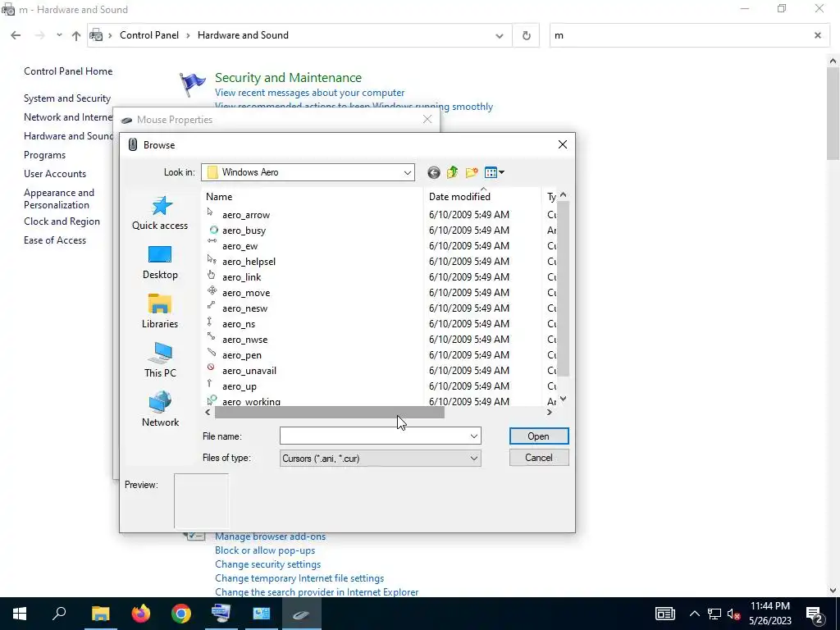This screenshot has height=630, width=840.
Task: Click Hardware and Sound breadcrumb segment
Action: tap(243, 35)
